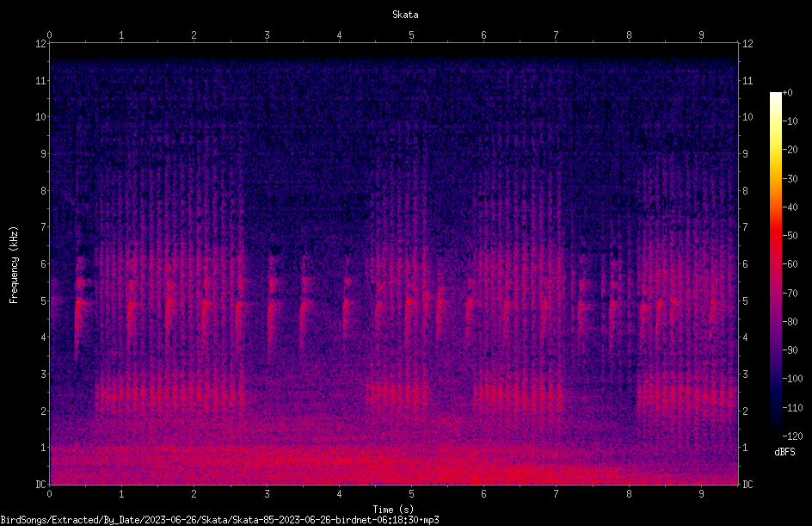Click the "-100" value on the color scale

[792, 379]
